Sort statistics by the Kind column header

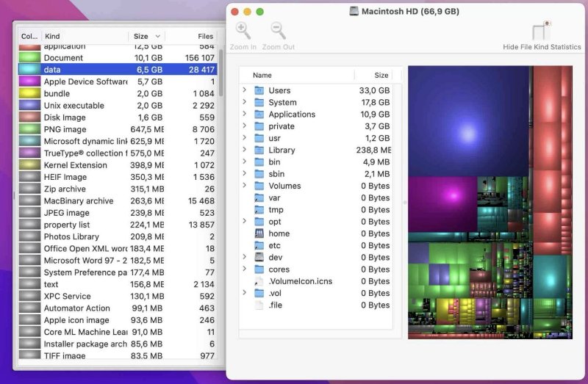[x=85, y=36]
